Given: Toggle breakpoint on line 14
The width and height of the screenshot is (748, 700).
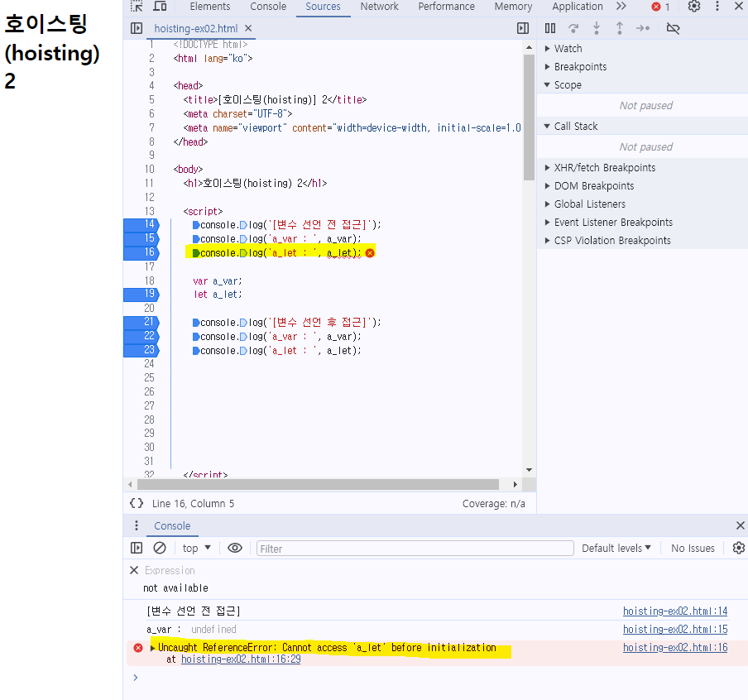Looking at the screenshot, I should coord(141,224).
